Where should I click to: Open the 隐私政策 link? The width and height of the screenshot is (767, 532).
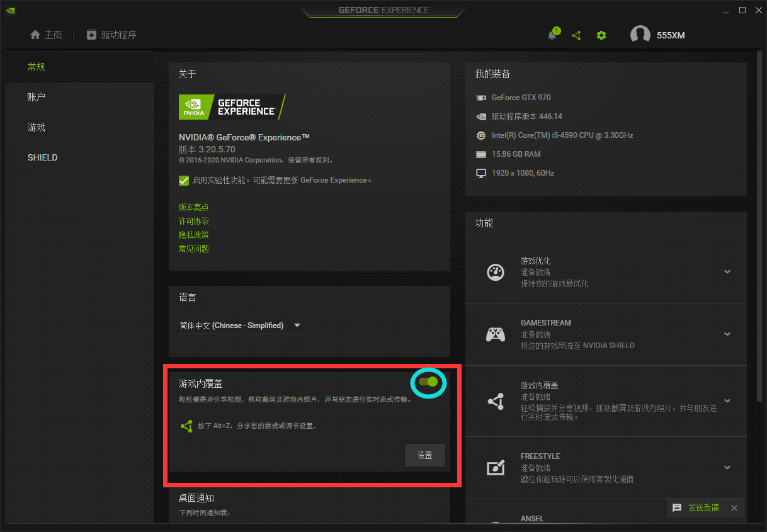pos(194,235)
